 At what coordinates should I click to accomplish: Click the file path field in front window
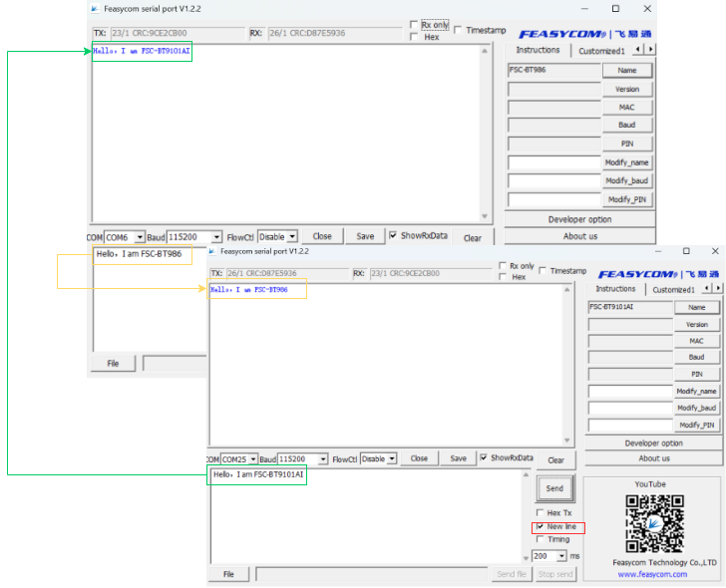click(371, 574)
